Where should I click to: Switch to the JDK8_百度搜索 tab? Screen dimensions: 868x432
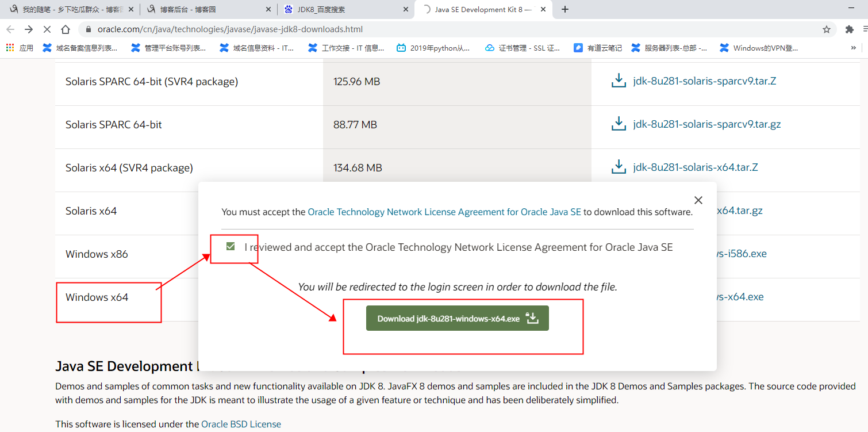[x=346, y=9]
